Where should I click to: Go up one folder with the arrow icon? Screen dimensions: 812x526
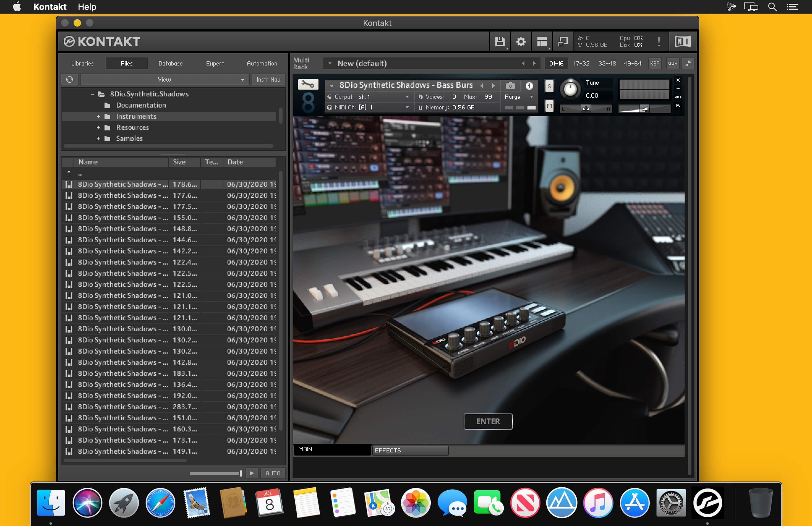point(69,173)
